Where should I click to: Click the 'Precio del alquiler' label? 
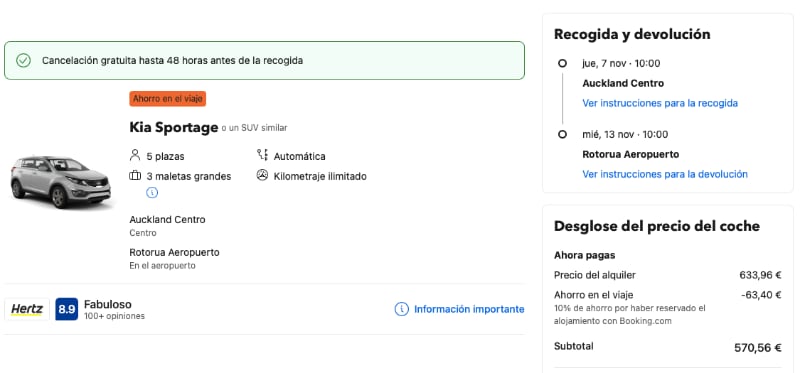(595, 276)
